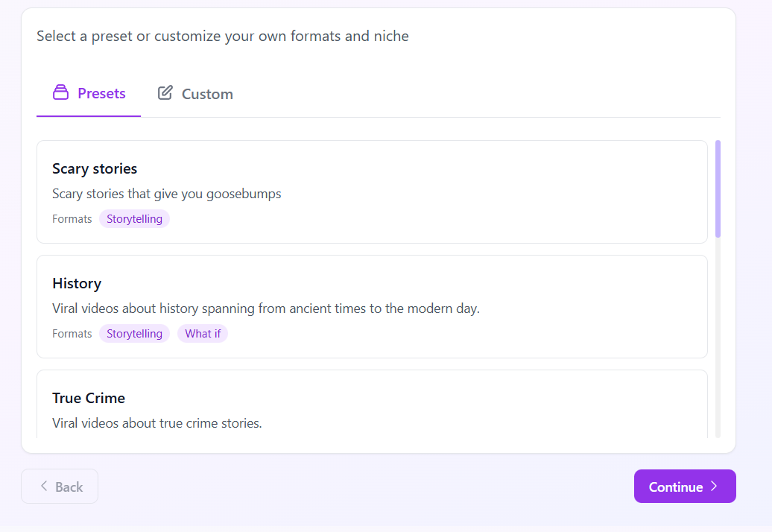
Task: Select the History preset card
Action: pos(373,306)
